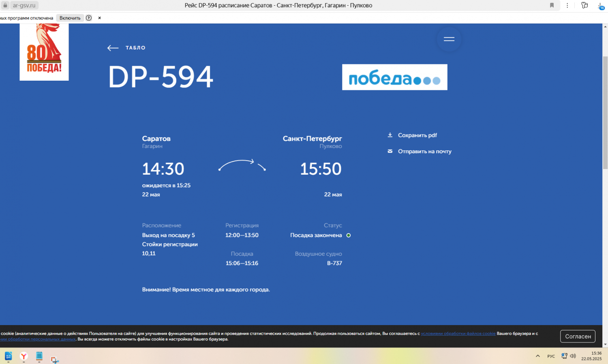Click the Гагарин airport label

[x=152, y=146]
